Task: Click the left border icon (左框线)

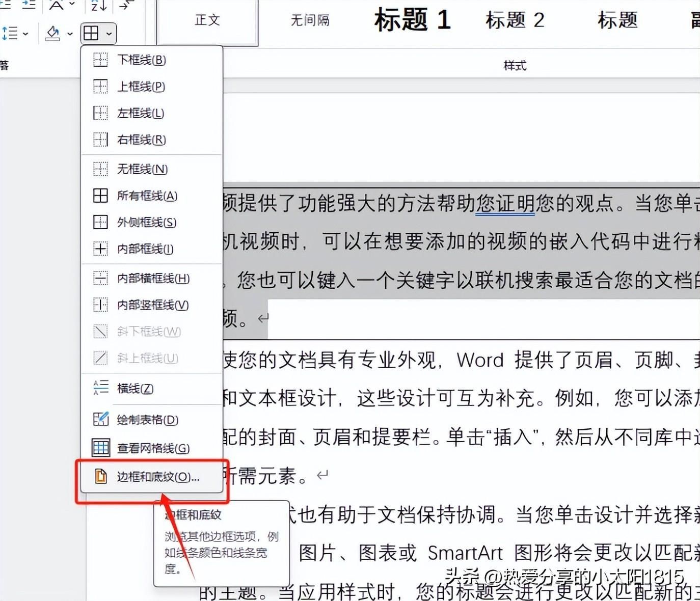Action: point(100,113)
